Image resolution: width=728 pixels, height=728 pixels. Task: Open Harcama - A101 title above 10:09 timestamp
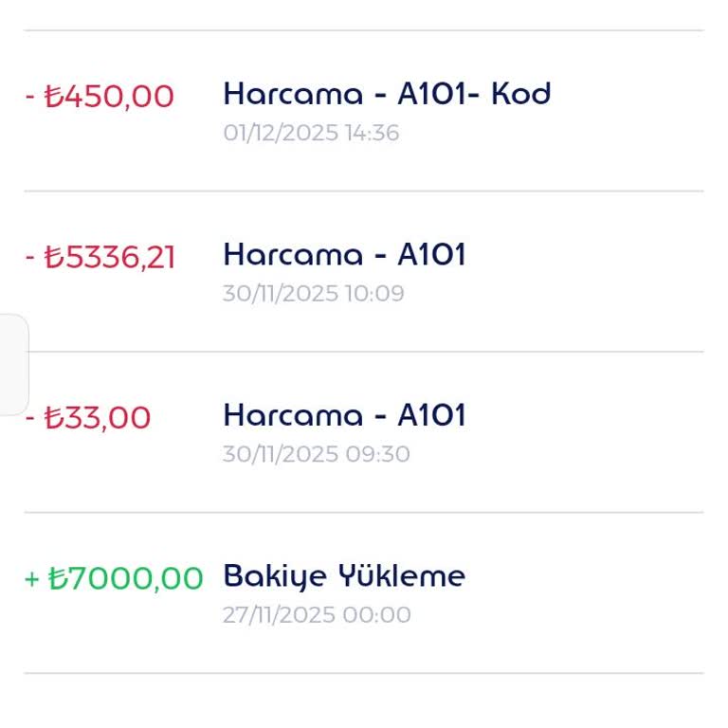pyautogui.click(x=344, y=255)
